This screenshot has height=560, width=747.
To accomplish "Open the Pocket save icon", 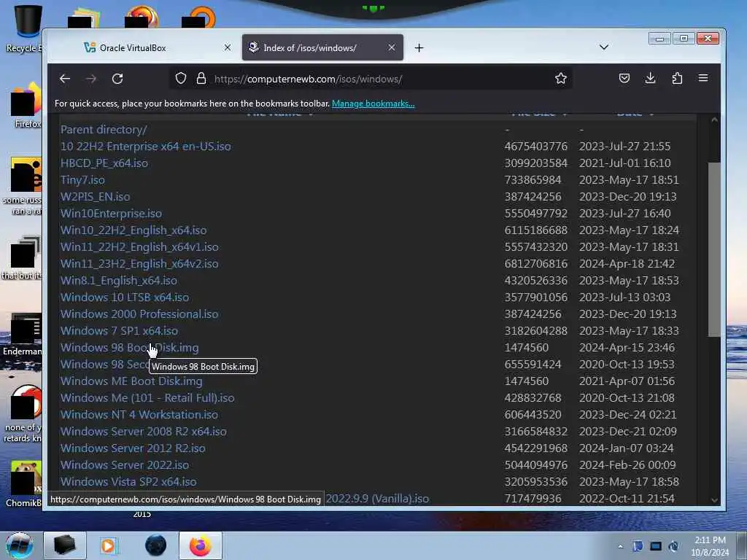I will click(624, 78).
